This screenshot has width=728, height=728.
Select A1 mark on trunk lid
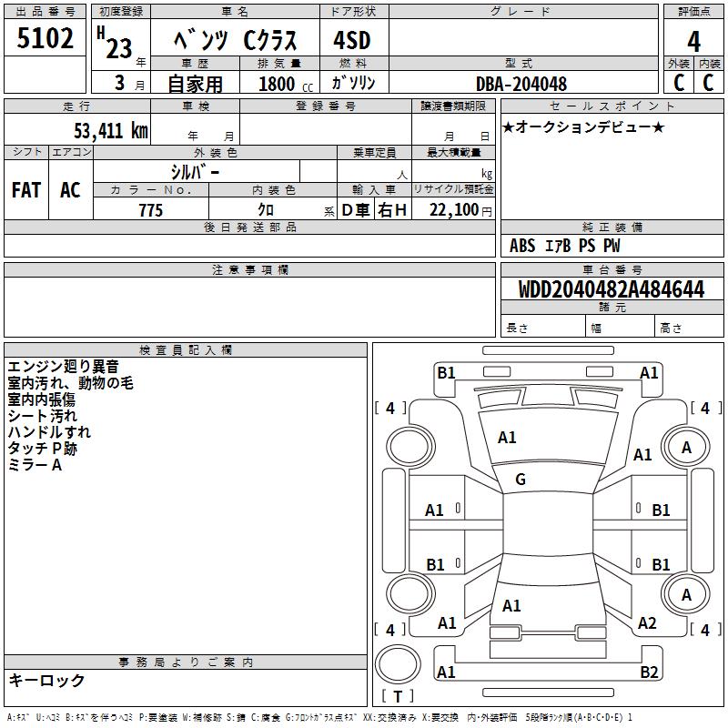[x=511, y=606]
